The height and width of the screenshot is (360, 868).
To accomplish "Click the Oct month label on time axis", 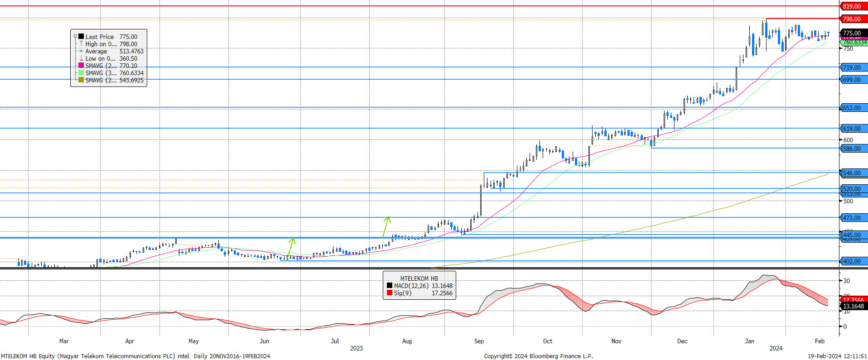I will [548, 341].
